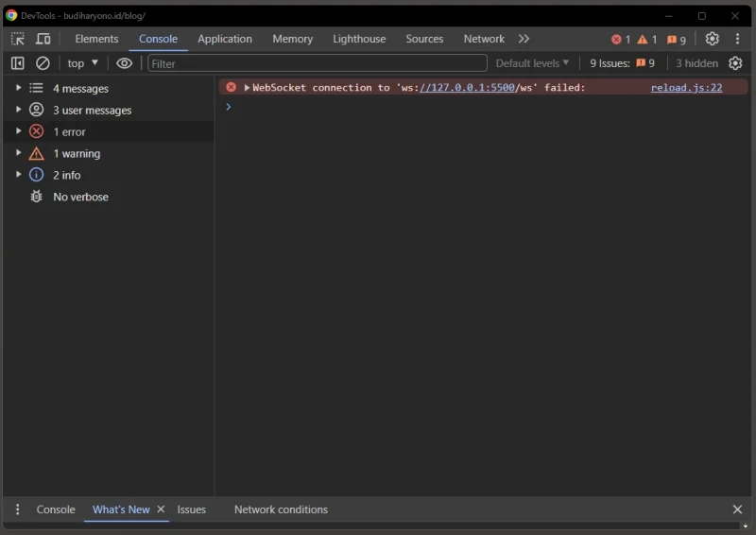Expand the 2 info group
The height and width of the screenshot is (535, 756).
tap(18, 175)
